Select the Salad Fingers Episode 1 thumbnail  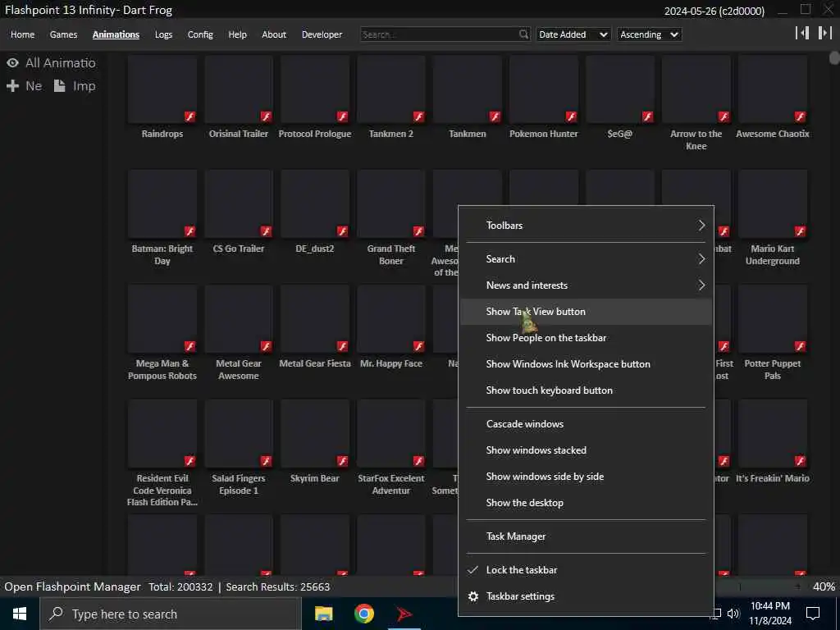[239, 434]
